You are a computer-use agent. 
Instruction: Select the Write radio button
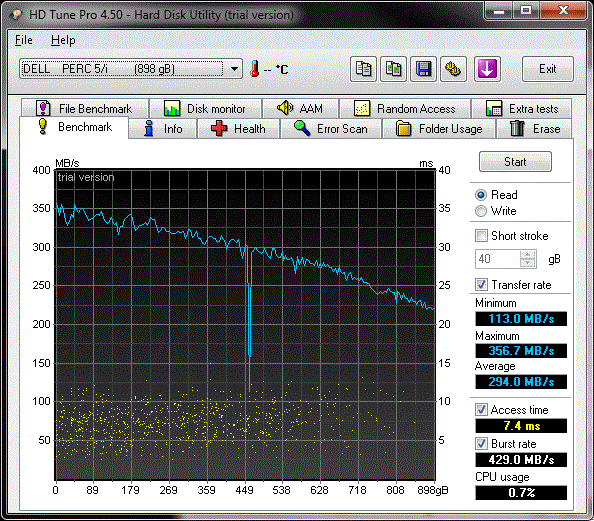(x=481, y=211)
